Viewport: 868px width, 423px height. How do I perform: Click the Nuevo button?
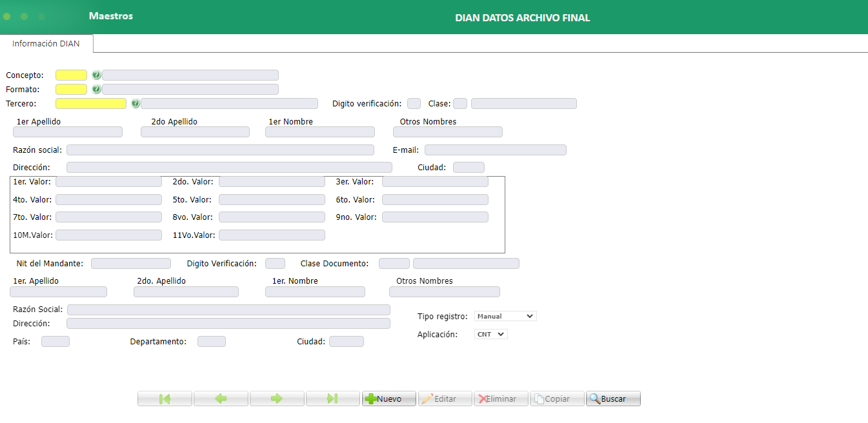pos(389,398)
